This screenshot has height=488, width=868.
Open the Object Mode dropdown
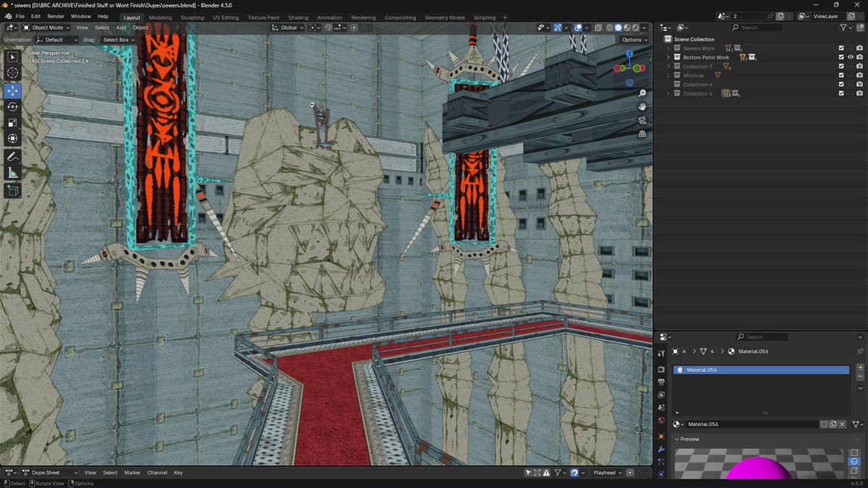click(46, 27)
